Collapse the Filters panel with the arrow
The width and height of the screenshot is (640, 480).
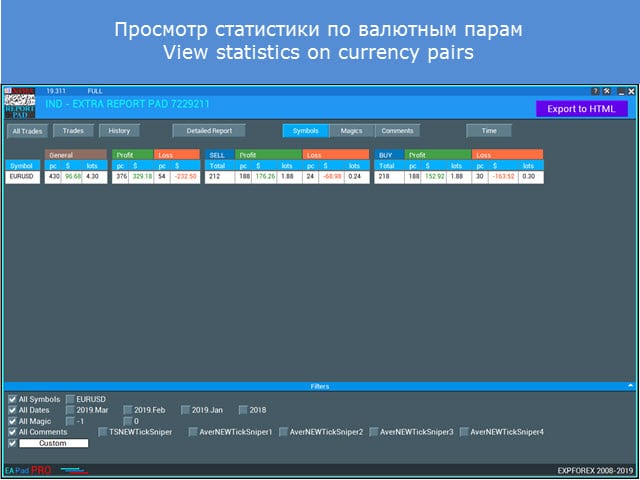point(629,385)
